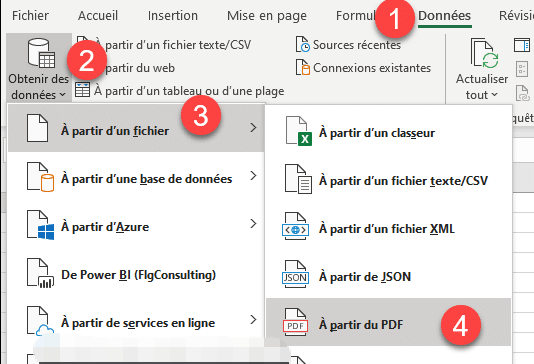Image resolution: width=534 pixels, height=364 pixels.
Task: Choose À partir d'un classeur
Action: pyautogui.click(x=389, y=131)
